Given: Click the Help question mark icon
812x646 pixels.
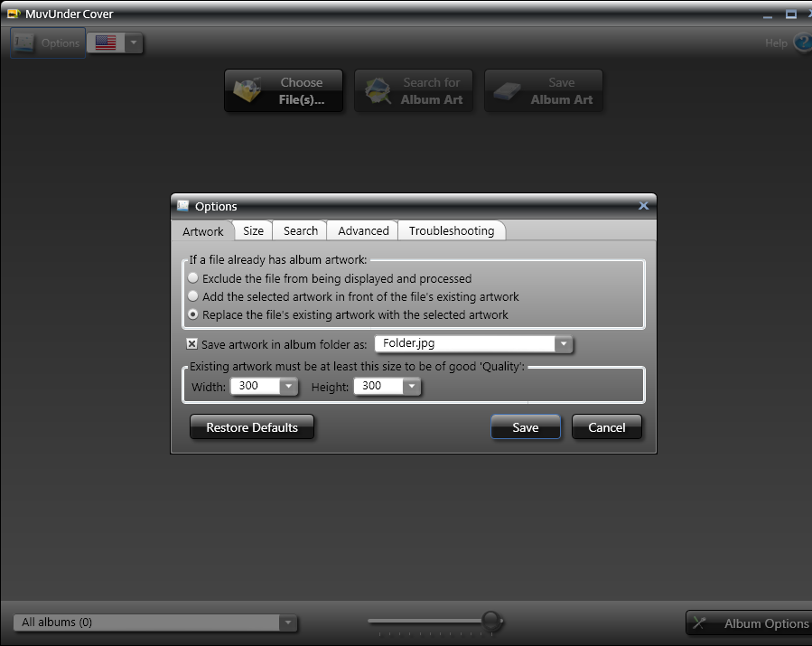Looking at the screenshot, I should 802,42.
